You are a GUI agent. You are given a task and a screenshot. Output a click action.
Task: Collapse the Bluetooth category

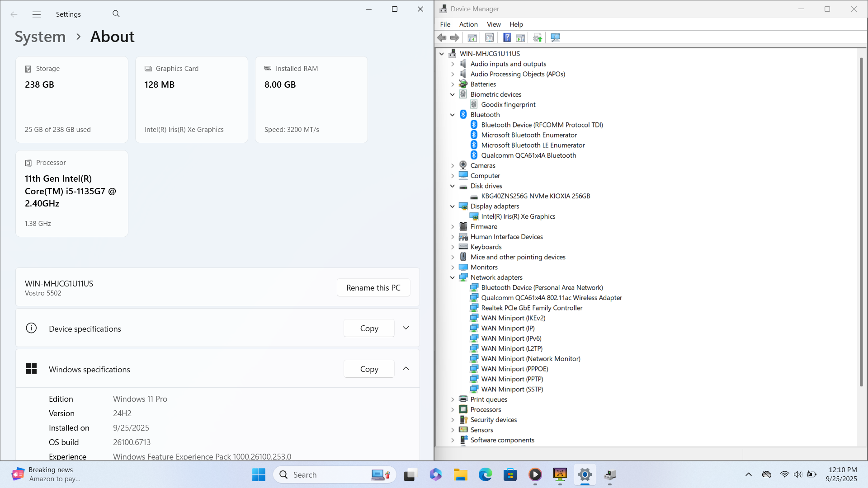coord(453,115)
